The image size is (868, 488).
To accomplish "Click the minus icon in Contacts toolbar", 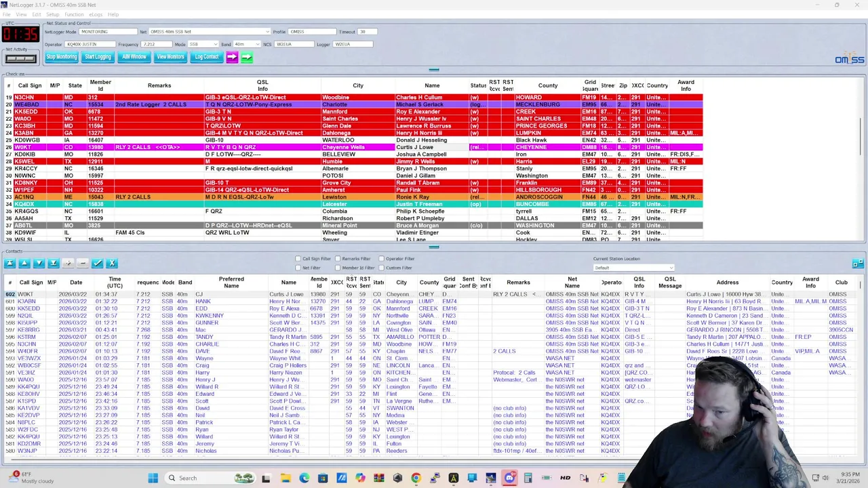I will click(82, 263).
